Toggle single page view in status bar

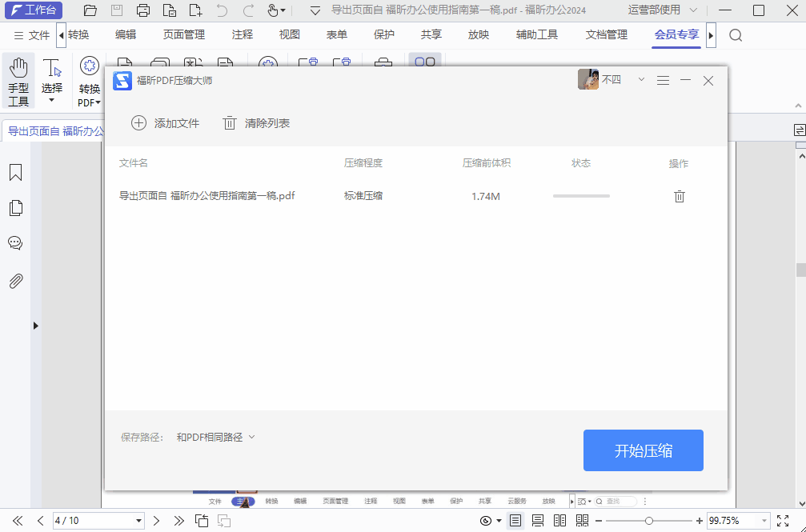coord(515,519)
